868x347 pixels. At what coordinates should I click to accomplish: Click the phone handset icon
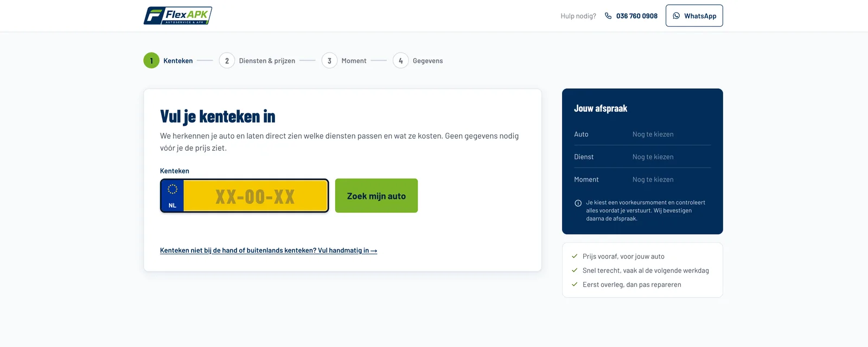(608, 16)
